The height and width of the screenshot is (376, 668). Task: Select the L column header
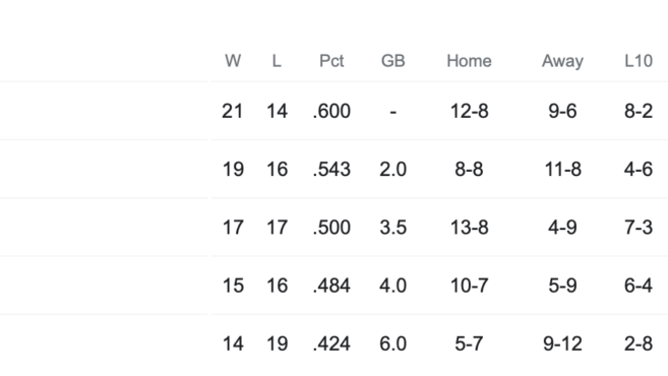pos(276,61)
